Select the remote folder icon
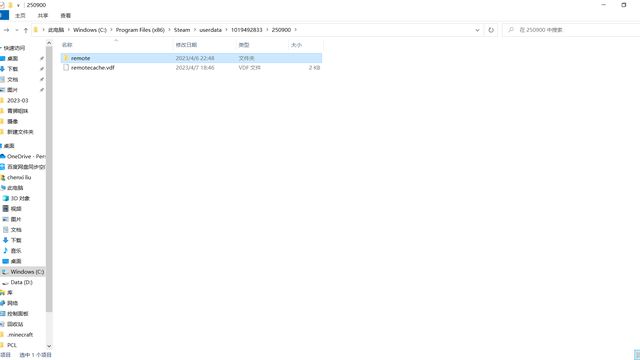The height and width of the screenshot is (360, 640). [x=66, y=58]
